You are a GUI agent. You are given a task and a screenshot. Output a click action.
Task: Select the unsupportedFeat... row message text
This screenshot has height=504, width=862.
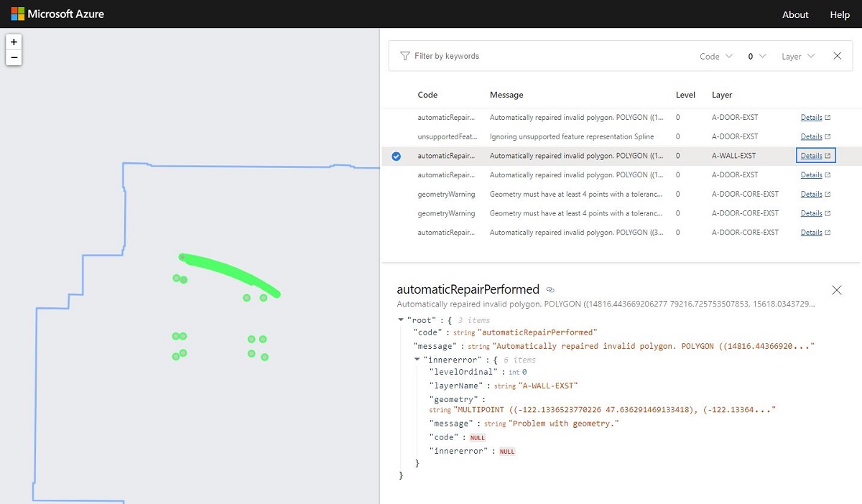coord(572,136)
